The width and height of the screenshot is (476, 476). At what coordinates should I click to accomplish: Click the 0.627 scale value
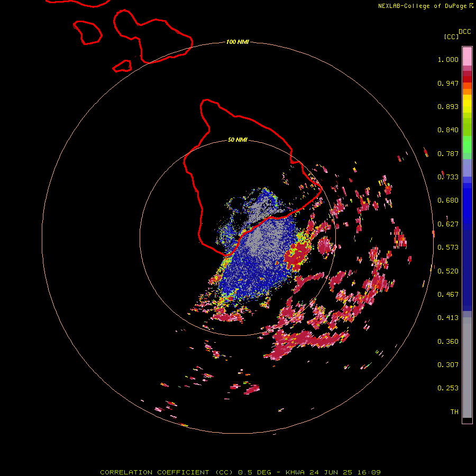coord(448,224)
